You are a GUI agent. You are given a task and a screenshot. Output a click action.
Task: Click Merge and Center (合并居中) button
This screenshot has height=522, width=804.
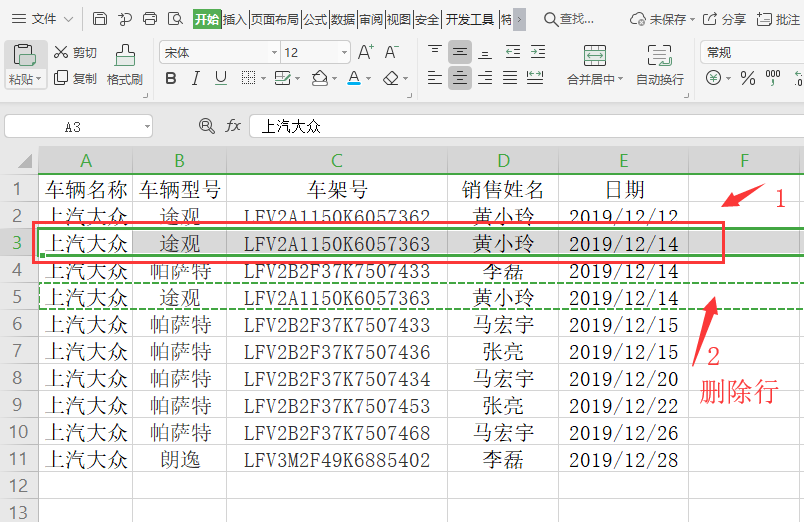tap(595, 65)
